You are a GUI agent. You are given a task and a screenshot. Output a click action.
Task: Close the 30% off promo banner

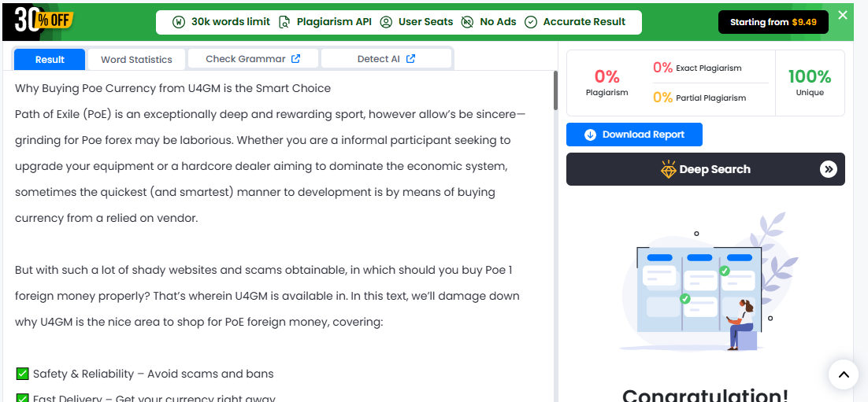point(843,16)
